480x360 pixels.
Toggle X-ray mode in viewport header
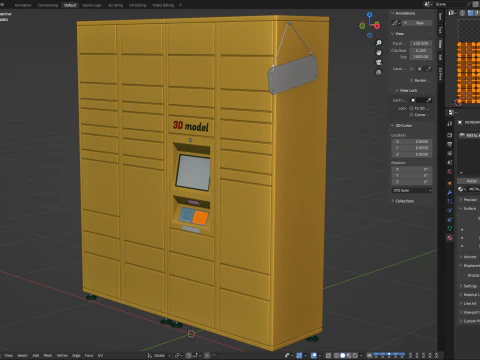tap(328, 355)
